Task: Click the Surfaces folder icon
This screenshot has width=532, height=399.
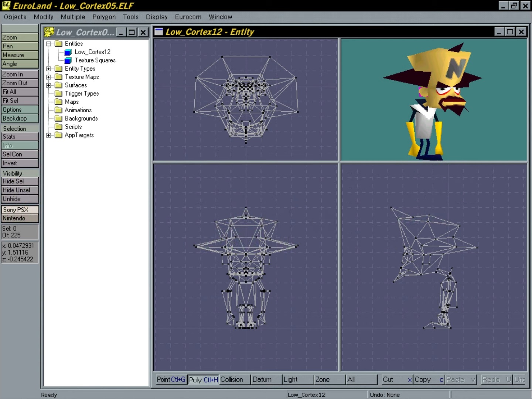Action: [58, 85]
